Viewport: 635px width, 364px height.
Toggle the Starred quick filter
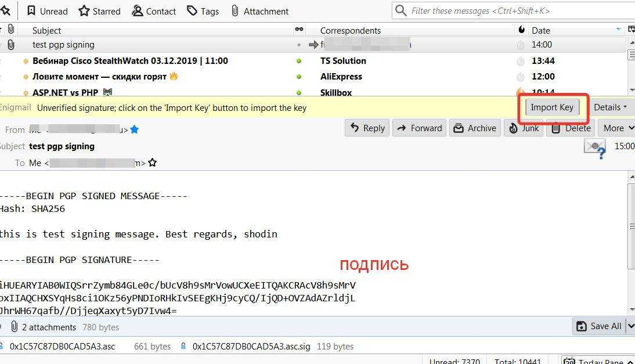coord(100,11)
